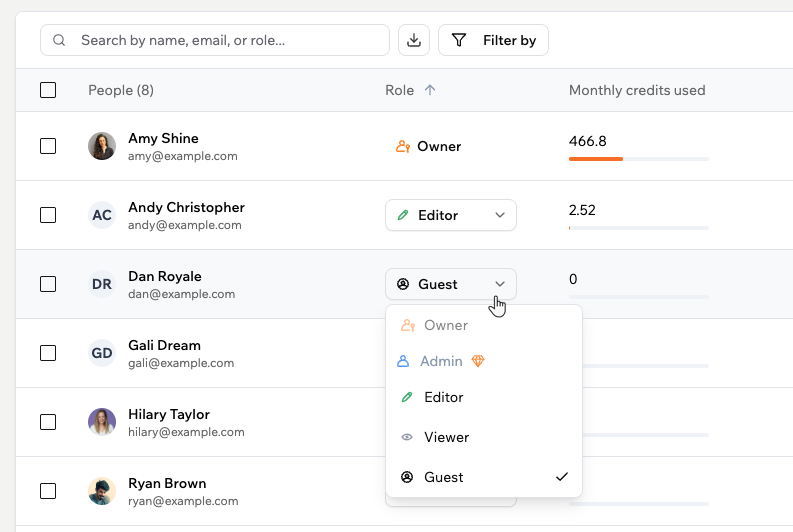The height and width of the screenshot is (532, 793).
Task: Click Monthly credits used column header
Action: pyautogui.click(x=637, y=90)
